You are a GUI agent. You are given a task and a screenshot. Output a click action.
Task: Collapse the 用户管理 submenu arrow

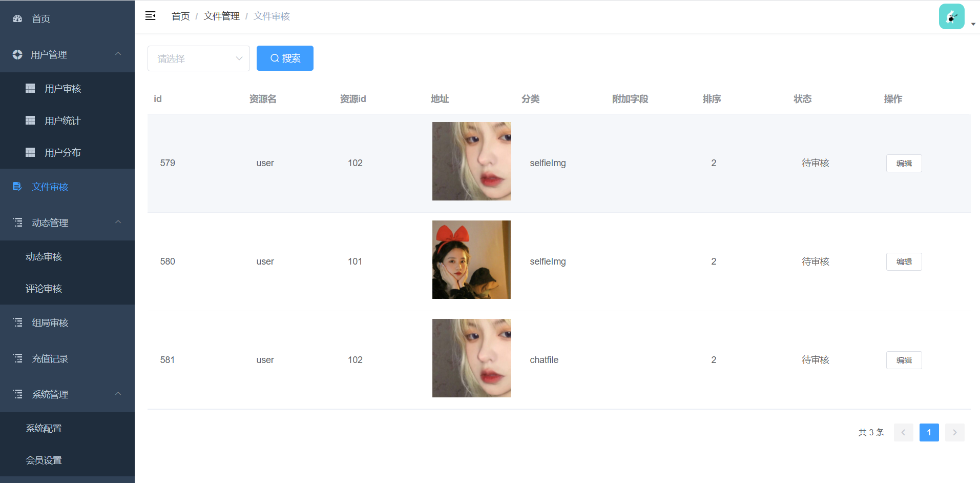pos(118,54)
